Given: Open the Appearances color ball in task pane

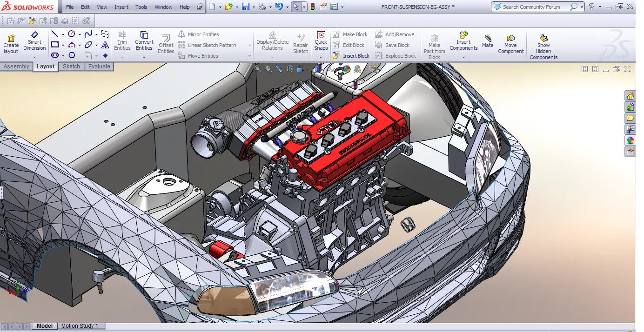Looking at the screenshot, I should tap(630, 140).
